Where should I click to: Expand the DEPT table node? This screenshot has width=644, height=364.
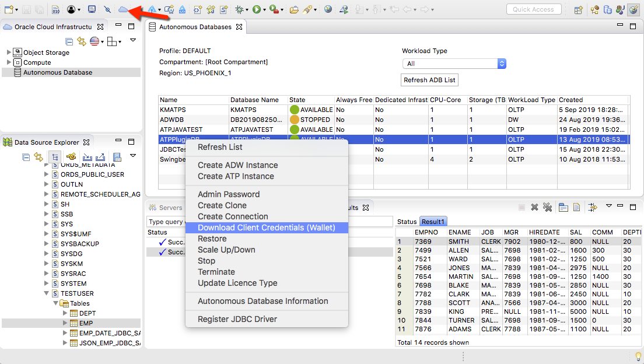click(65, 313)
